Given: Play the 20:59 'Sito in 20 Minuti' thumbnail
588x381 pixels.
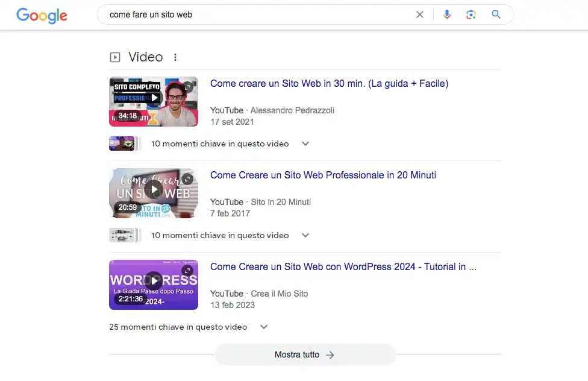Looking at the screenshot, I should click(154, 194).
